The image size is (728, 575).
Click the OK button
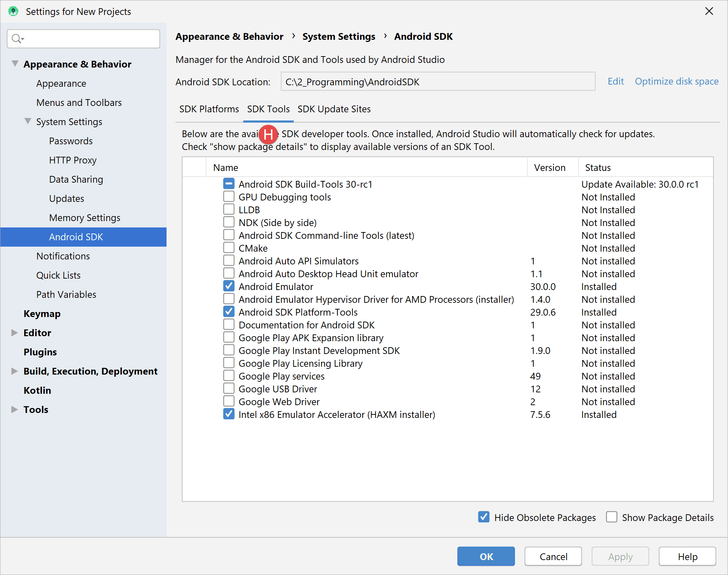click(x=486, y=556)
